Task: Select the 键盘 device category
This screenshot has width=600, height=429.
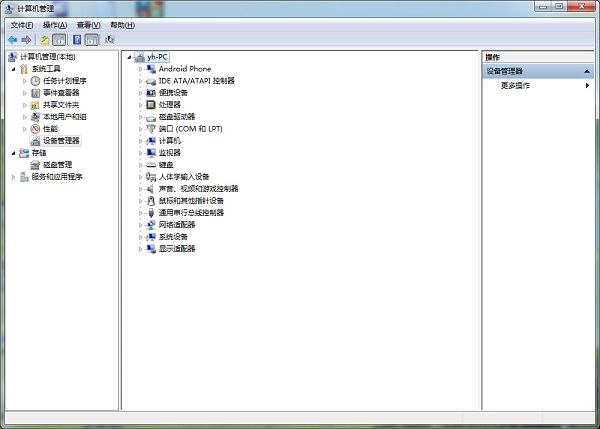Action: click(x=166, y=165)
